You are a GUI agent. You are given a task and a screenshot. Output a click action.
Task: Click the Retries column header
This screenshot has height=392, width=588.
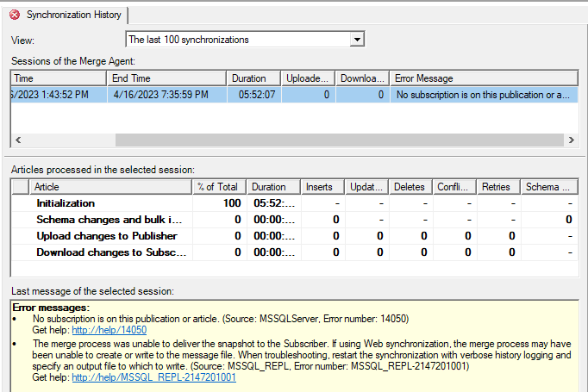(498, 187)
